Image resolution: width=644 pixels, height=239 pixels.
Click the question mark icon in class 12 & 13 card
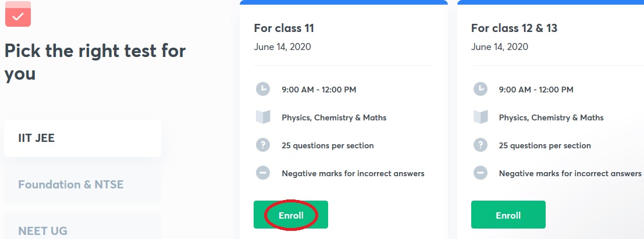coord(480,145)
